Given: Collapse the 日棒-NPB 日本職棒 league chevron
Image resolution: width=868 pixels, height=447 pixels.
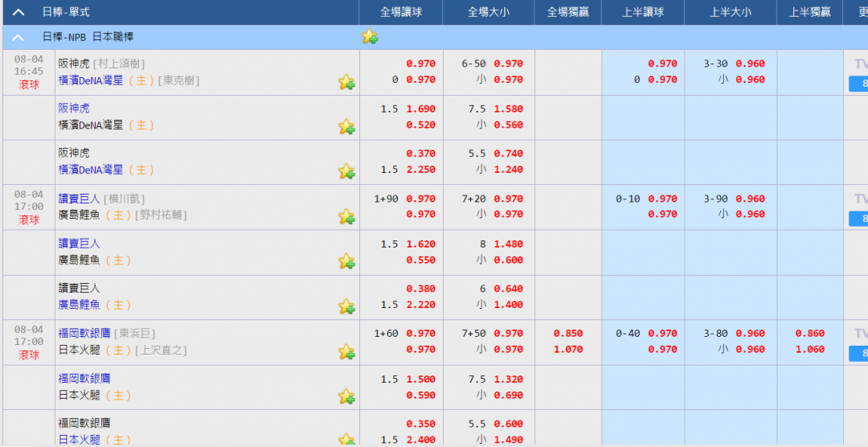Looking at the screenshot, I should (18, 38).
